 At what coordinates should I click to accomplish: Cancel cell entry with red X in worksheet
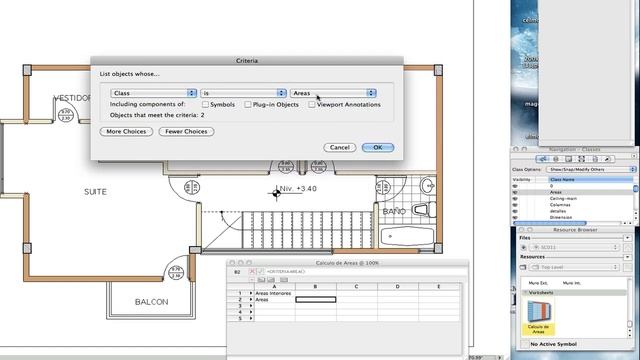(x=252, y=271)
